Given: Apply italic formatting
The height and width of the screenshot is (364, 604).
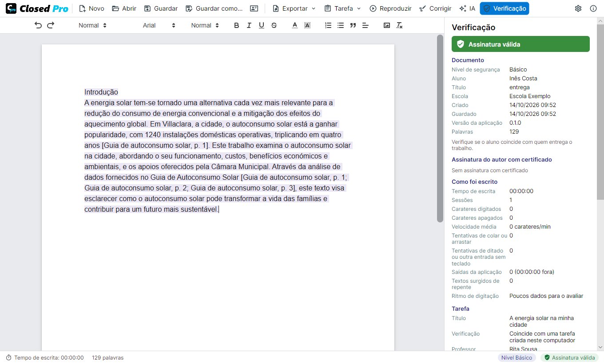Looking at the screenshot, I should 249,25.
